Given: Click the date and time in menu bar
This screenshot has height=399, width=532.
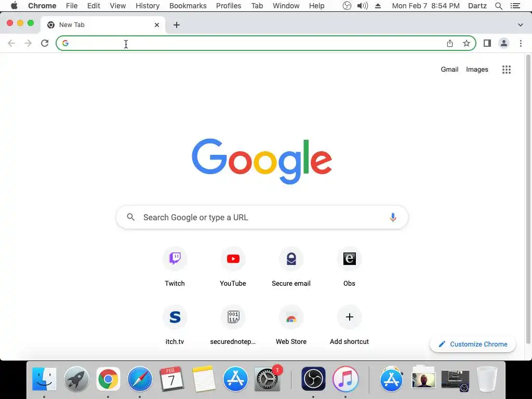Looking at the screenshot, I should click(426, 6).
